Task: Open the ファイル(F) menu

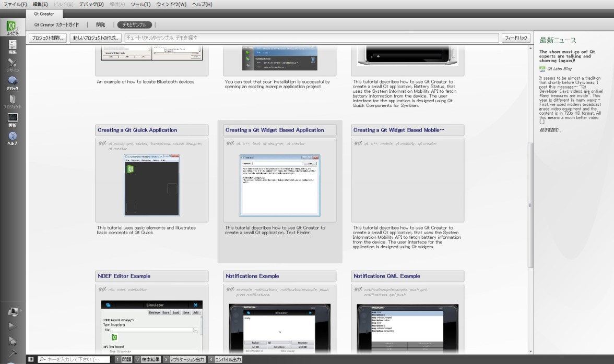Action: [x=15, y=4]
